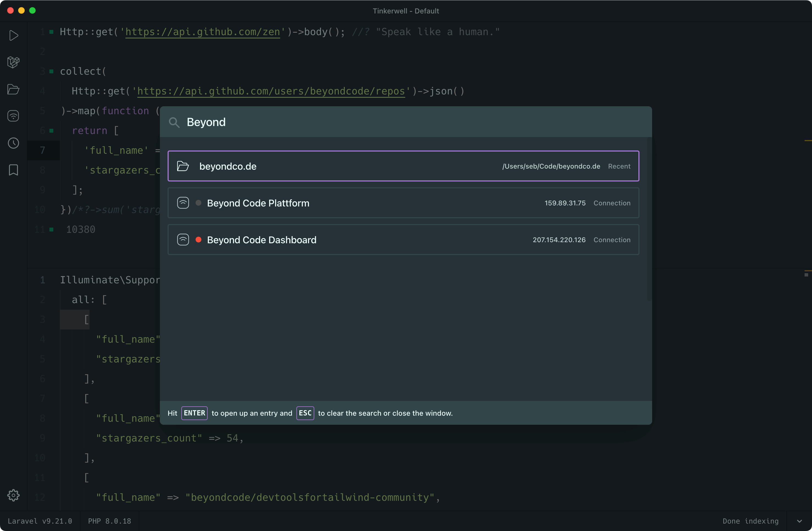This screenshot has height=531, width=812.
Task: Open history clock icon in sidebar
Action: coord(13,143)
